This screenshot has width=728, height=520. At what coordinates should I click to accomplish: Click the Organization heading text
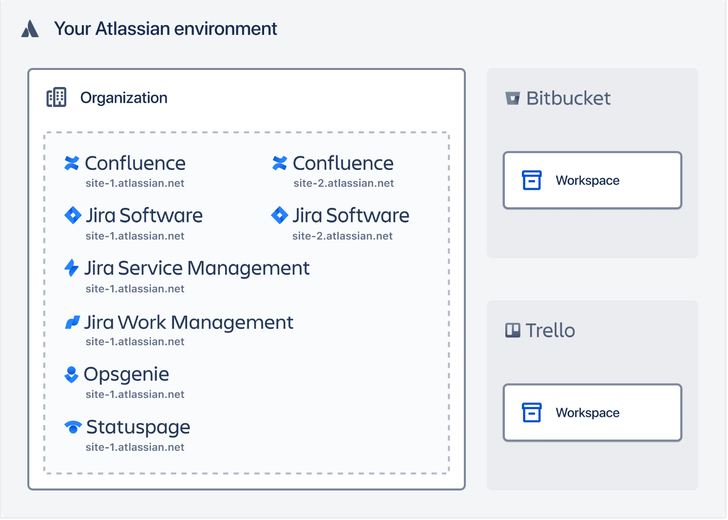pyautogui.click(x=124, y=98)
